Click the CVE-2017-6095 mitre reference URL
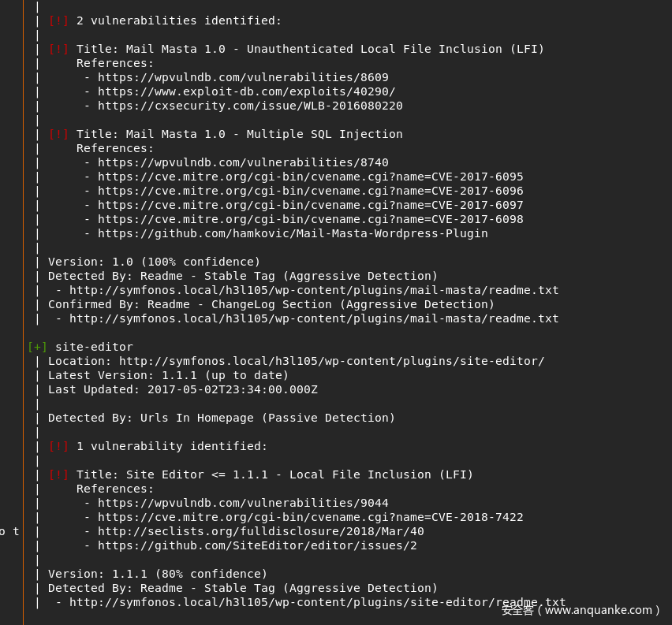The width and height of the screenshot is (672, 625). [x=310, y=177]
